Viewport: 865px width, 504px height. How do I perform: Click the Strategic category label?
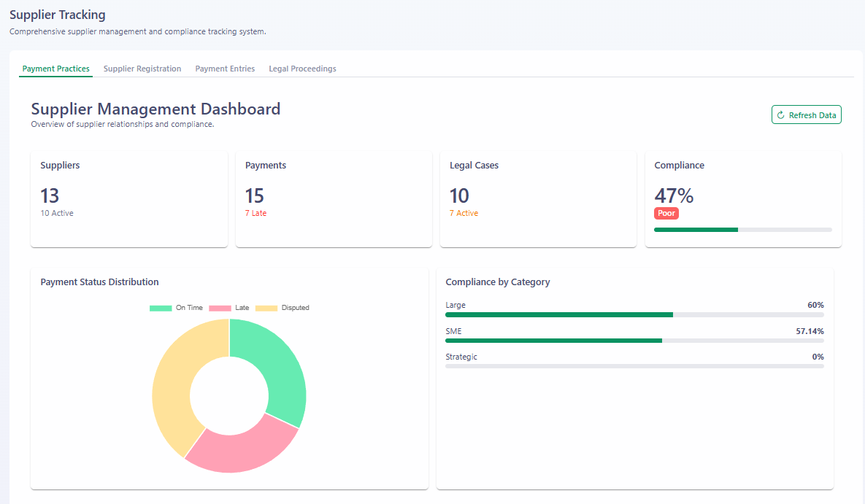[461, 357]
